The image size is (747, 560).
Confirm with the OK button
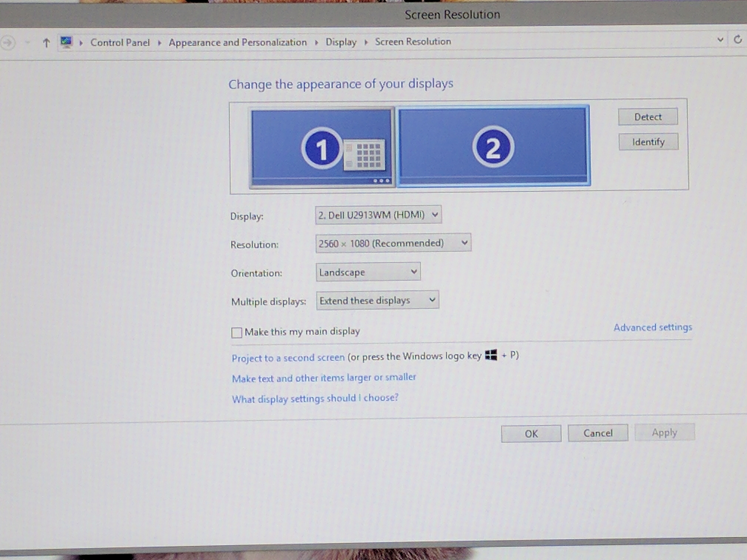531,434
